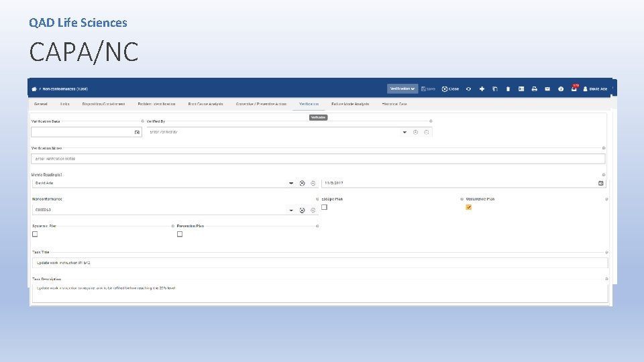Click the minus icon in Nonconformance row
This screenshot has height=362, width=644.
(x=313, y=210)
